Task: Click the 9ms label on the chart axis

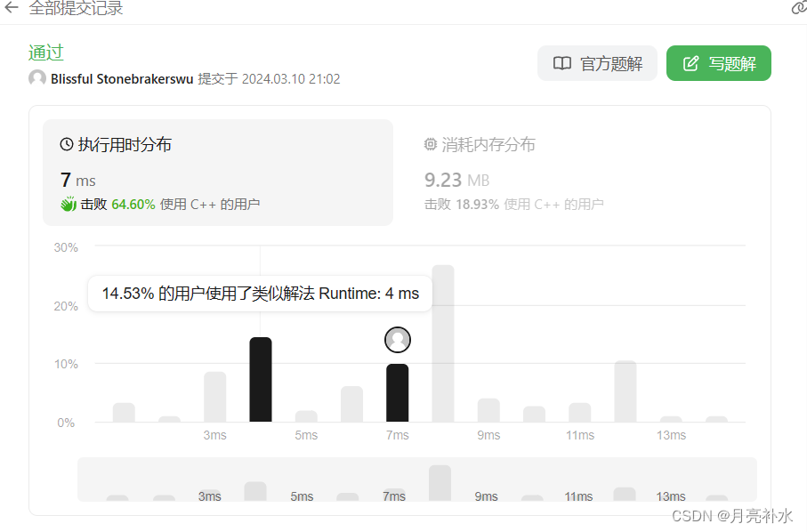Action: click(488, 435)
